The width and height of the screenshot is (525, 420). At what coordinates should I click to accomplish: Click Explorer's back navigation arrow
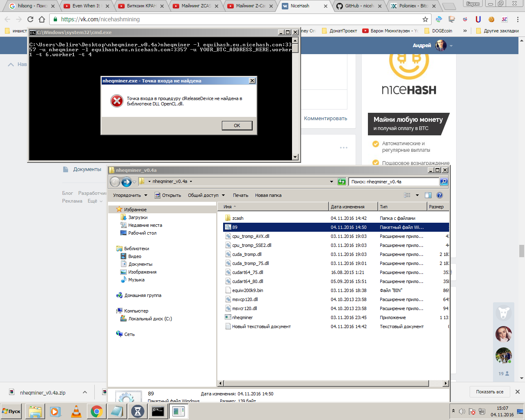coord(115,182)
